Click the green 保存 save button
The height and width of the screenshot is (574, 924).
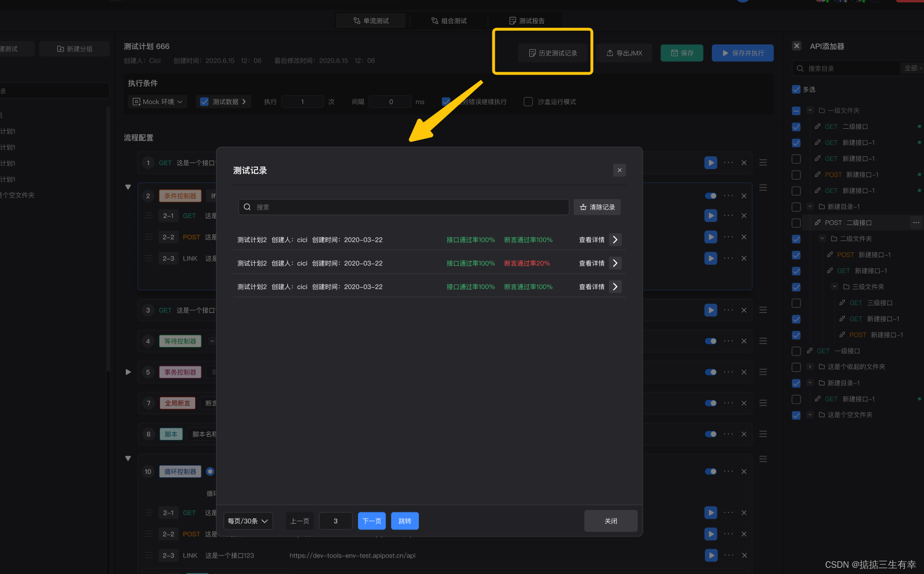tap(682, 53)
